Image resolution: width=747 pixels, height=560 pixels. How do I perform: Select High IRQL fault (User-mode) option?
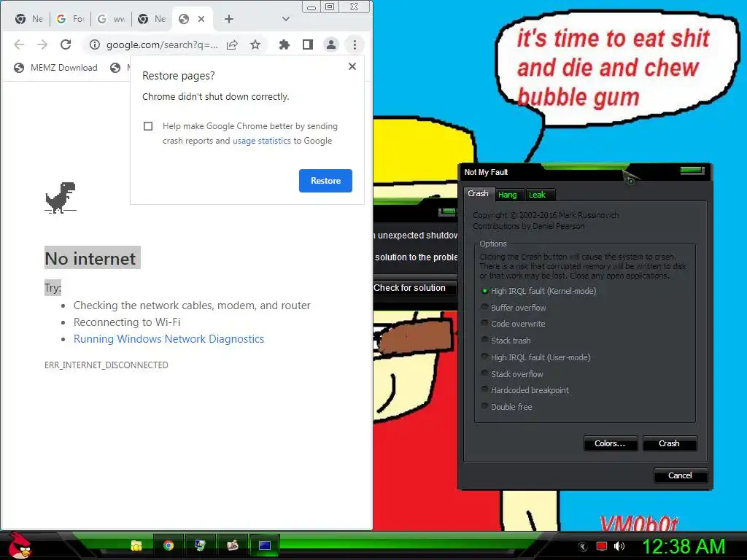coord(535,357)
